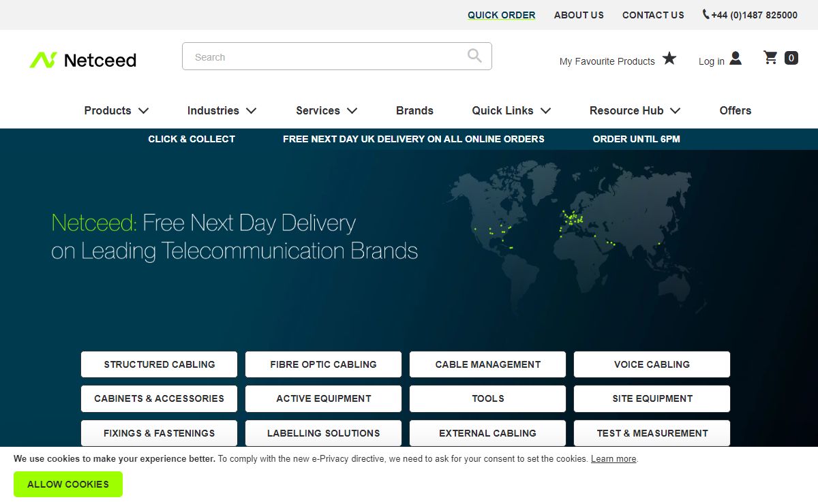The height and width of the screenshot is (504, 818).
Task: Expand the Industries dropdown chevron
Action: click(x=251, y=110)
